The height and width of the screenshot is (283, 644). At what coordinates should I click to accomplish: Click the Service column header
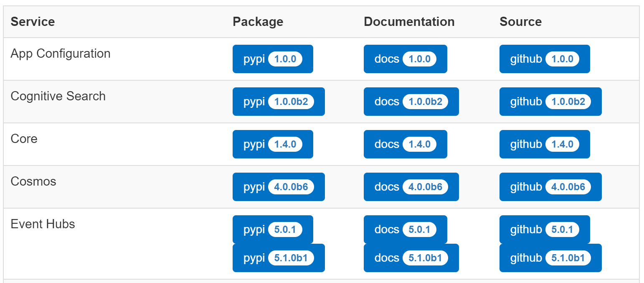33,21
